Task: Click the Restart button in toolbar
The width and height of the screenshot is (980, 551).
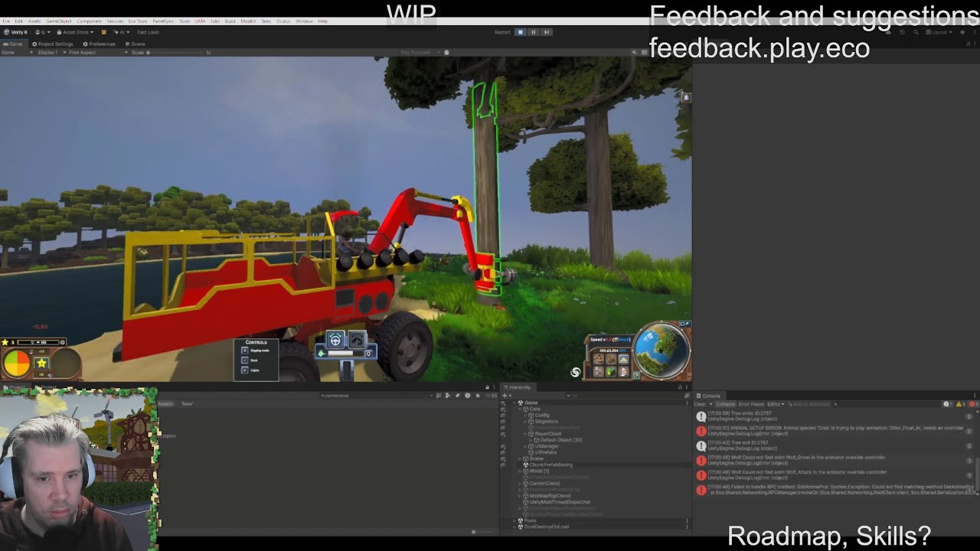Action: click(502, 32)
